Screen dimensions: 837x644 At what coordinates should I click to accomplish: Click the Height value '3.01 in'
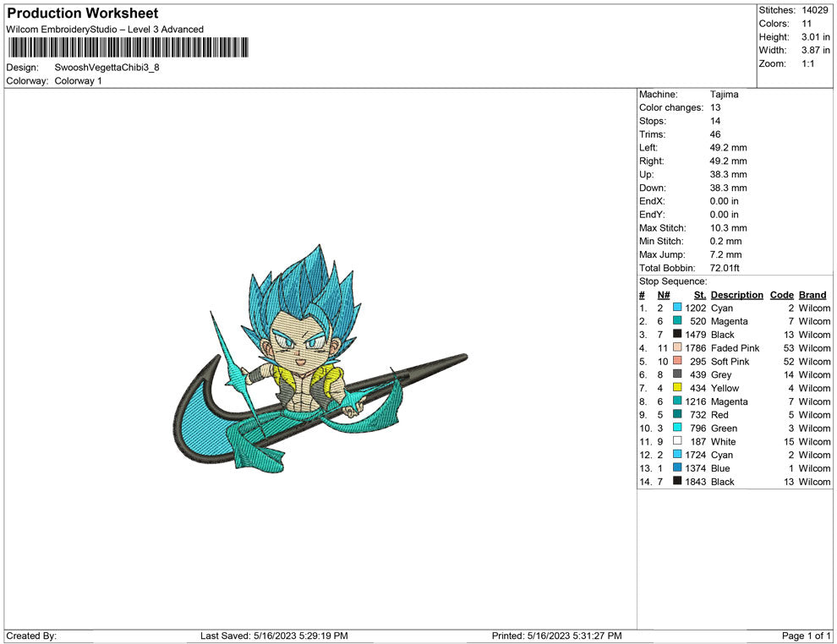(815, 37)
